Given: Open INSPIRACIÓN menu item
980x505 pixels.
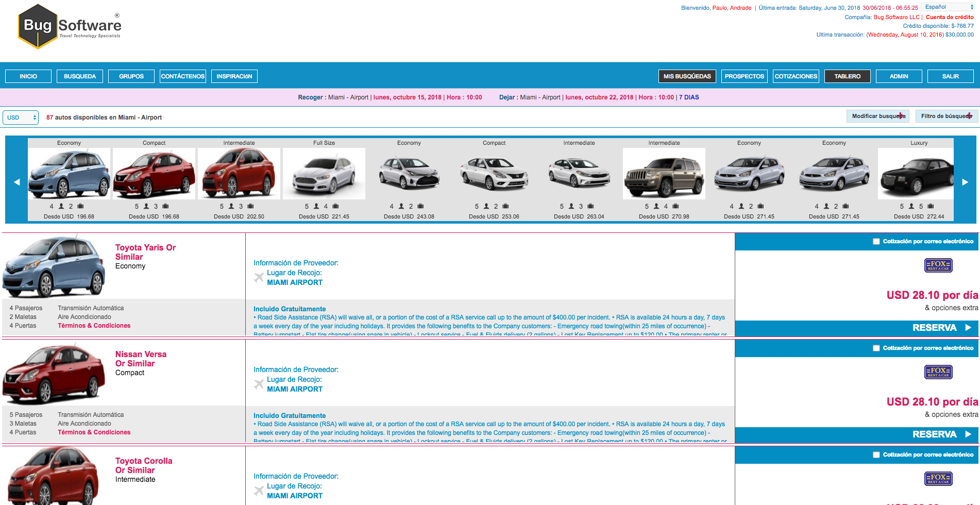Looking at the screenshot, I should tap(234, 76).
